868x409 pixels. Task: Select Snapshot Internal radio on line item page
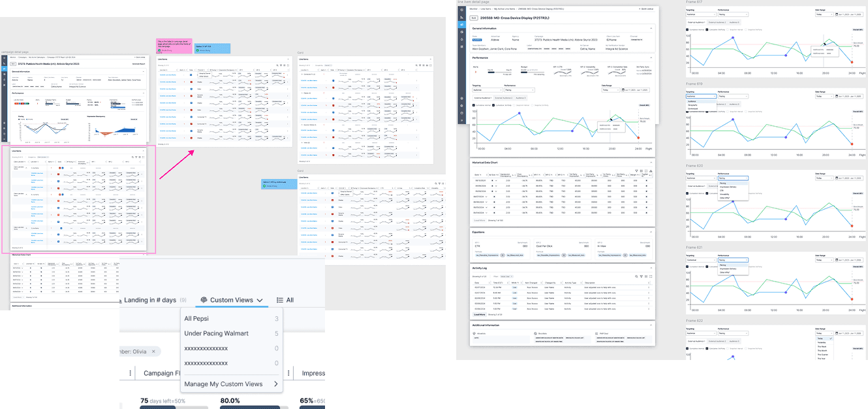click(515, 105)
